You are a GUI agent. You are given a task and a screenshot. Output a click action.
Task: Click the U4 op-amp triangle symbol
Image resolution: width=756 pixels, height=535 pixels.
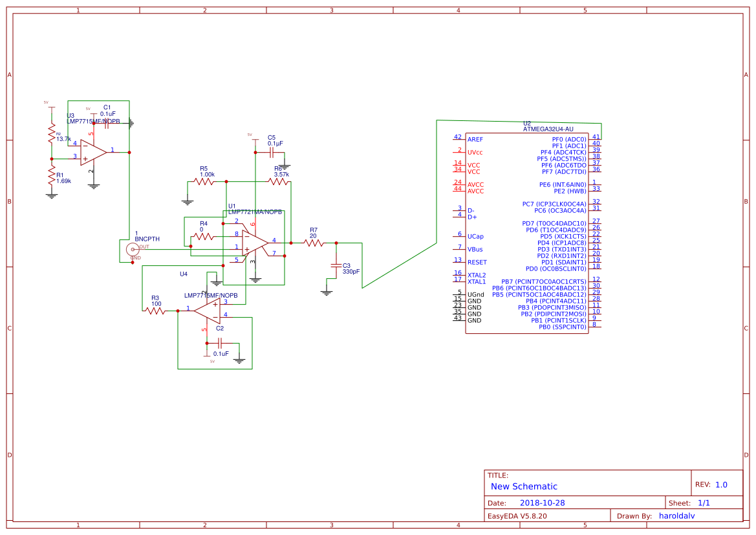point(207,311)
